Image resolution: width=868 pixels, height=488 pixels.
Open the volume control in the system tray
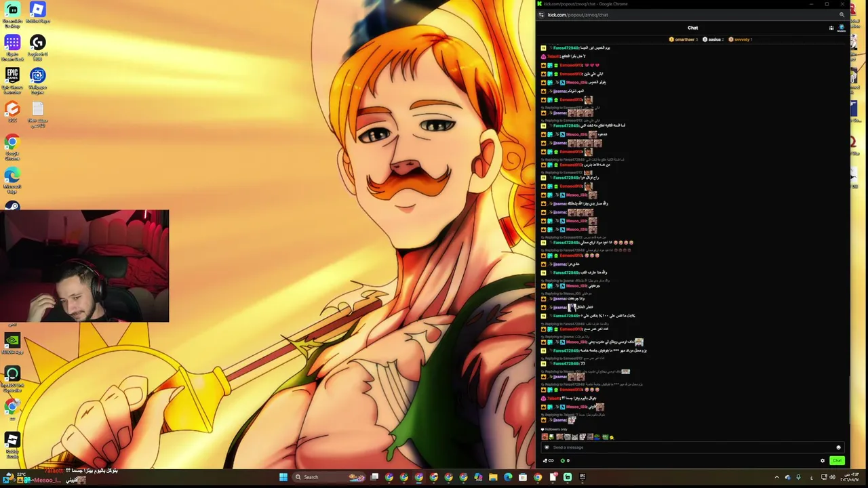[x=832, y=477]
